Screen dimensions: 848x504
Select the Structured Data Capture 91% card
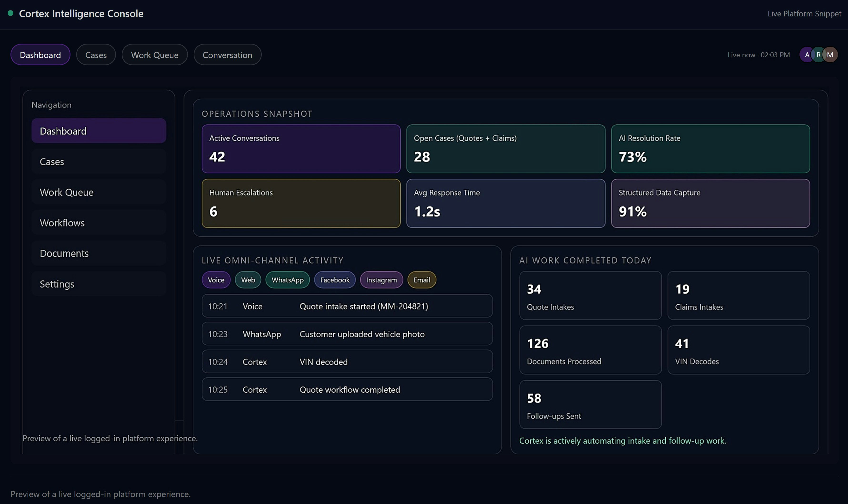tap(710, 203)
